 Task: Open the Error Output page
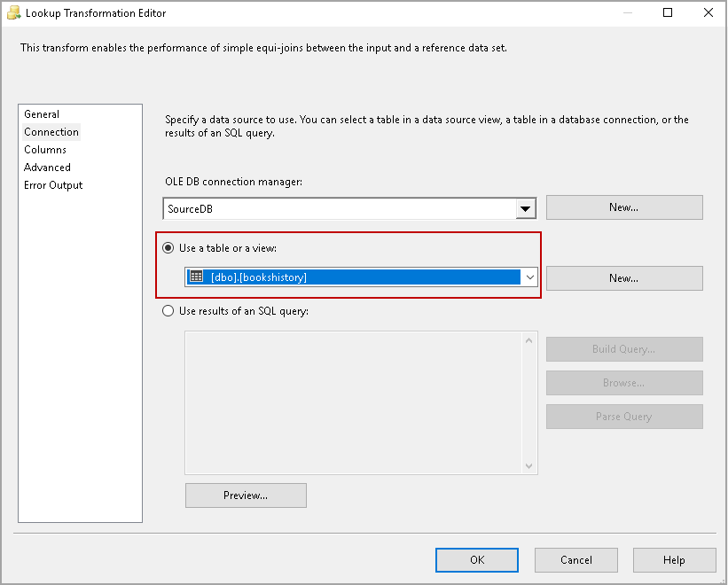51,184
